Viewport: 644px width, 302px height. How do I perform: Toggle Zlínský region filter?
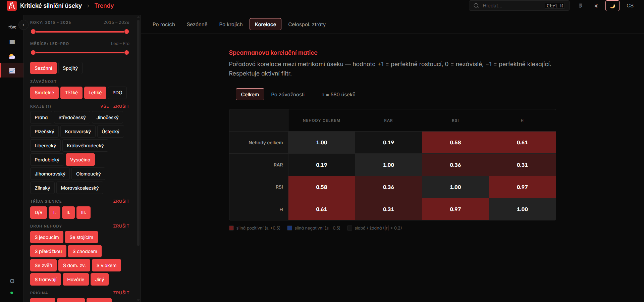(x=42, y=188)
